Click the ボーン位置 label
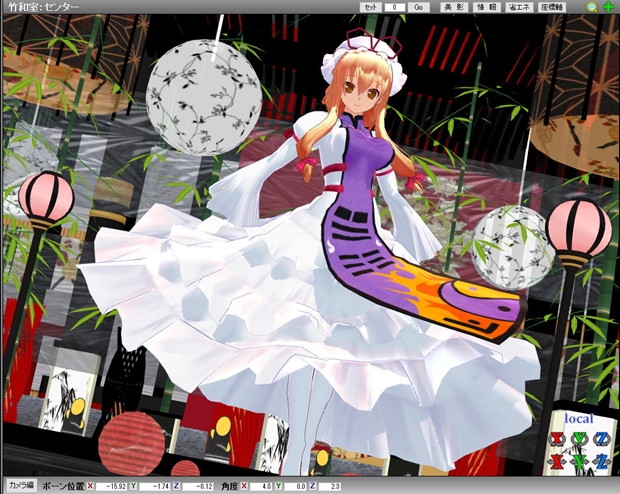 pyautogui.click(x=63, y=486)
